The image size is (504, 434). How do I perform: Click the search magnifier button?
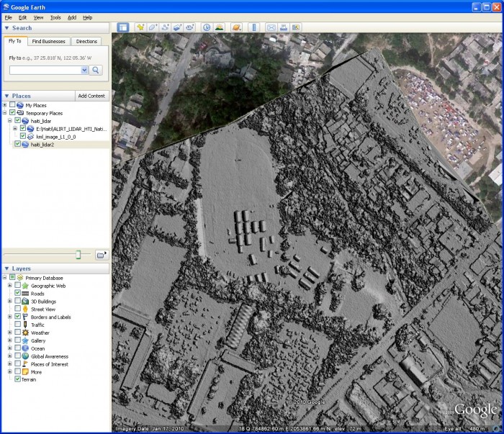point(96,70)
